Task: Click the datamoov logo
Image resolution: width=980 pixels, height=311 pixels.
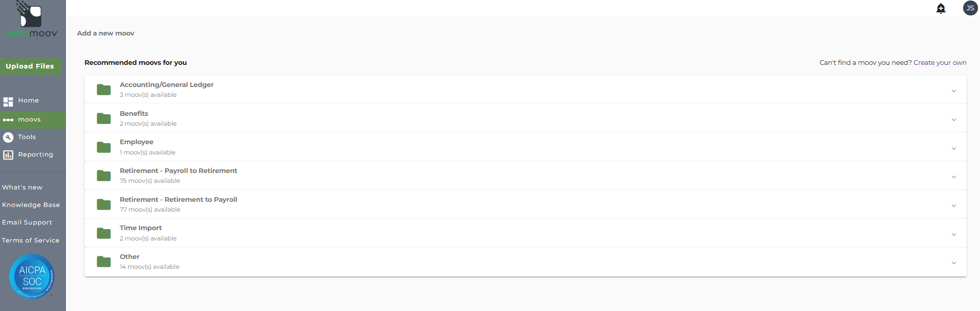Action: click(x=31, y=21)
